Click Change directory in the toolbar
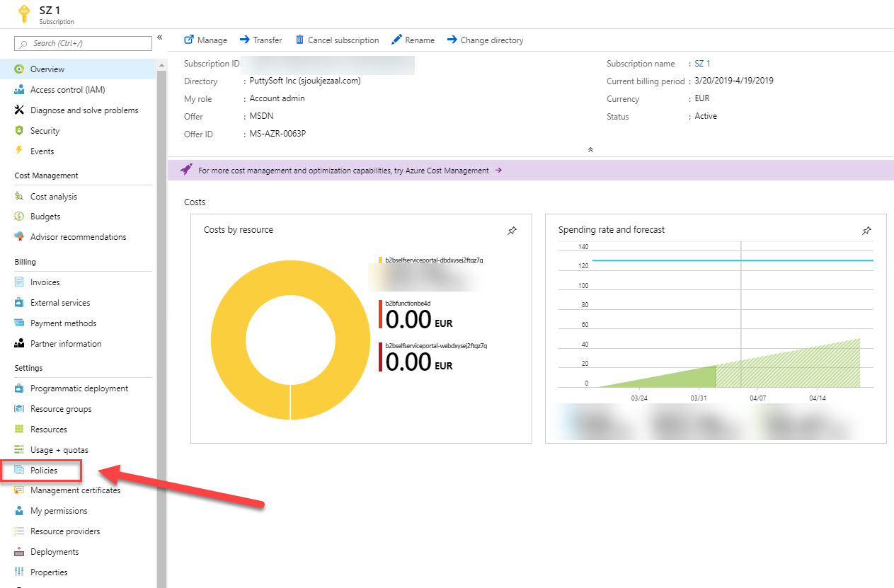Screen dimensions: 894x588 pos(486,40)
